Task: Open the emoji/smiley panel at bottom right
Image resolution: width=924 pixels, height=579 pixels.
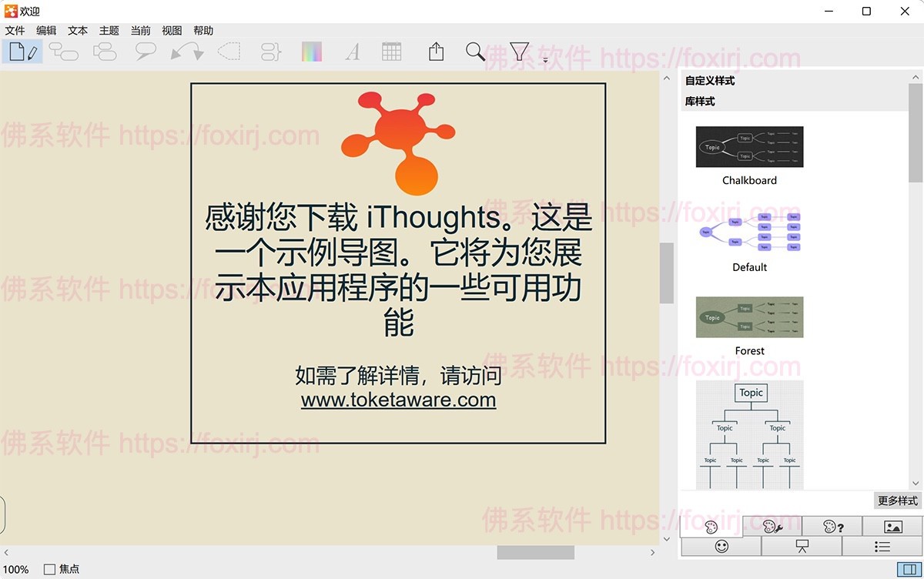Action: [x=721, y=546]
